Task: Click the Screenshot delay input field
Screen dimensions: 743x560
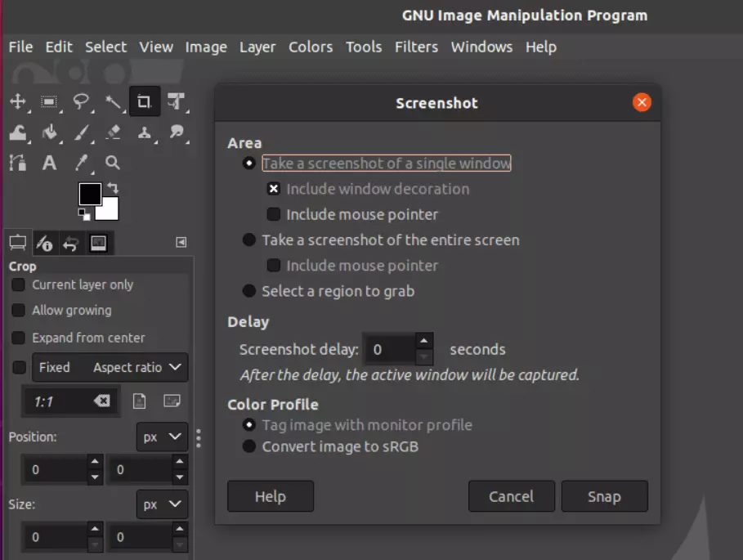Action: click(x=389, y=349)
